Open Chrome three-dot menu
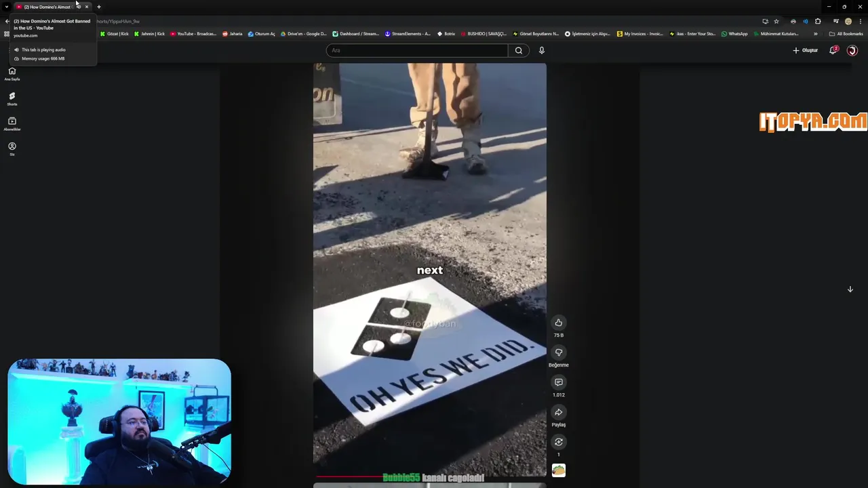 (x=860, y=21)
